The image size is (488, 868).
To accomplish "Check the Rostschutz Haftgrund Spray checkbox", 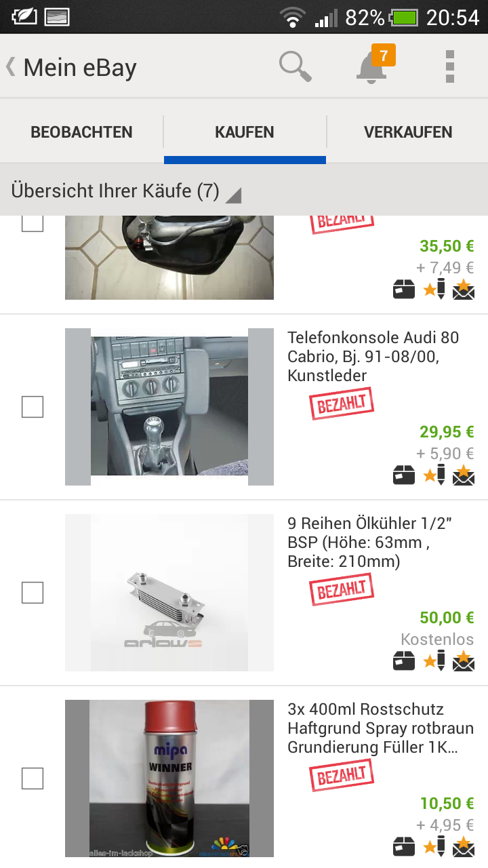I will [x=33, y=778].
